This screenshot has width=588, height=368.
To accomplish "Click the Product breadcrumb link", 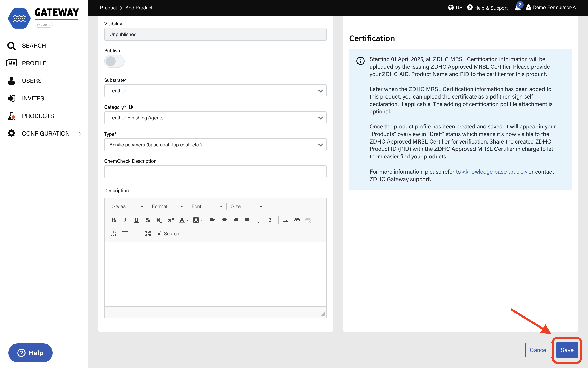I will [x=108, y=8].
